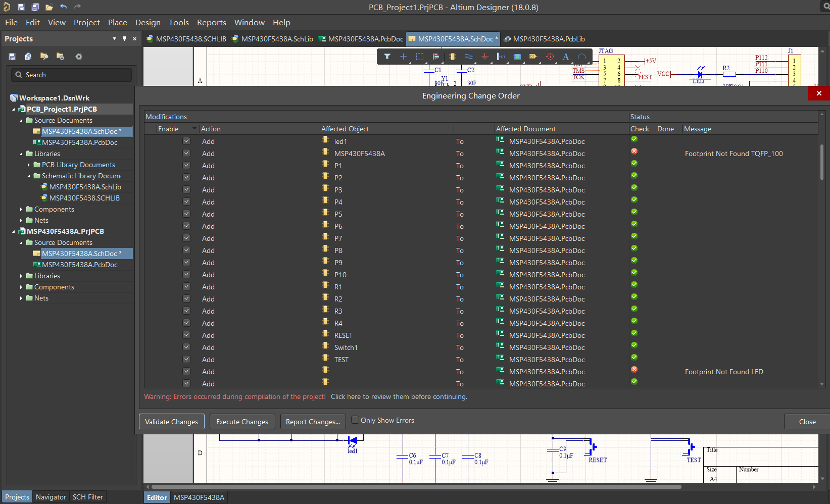
Task: Toggle the Enable checkbox for TEST row
Action: (x=186, y=359)
